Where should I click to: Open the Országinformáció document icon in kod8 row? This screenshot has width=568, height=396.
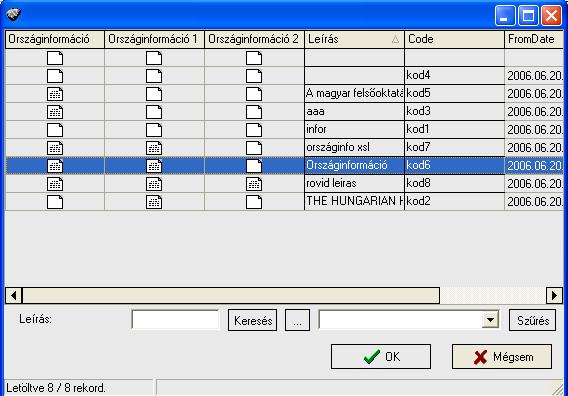(x=55, y=184)
